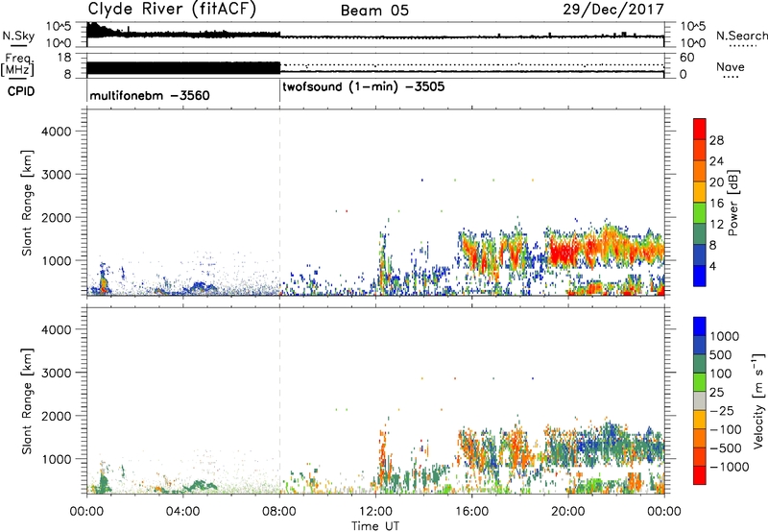Click the 'Slant Range [km]' label of the power panel

point(27,203)
